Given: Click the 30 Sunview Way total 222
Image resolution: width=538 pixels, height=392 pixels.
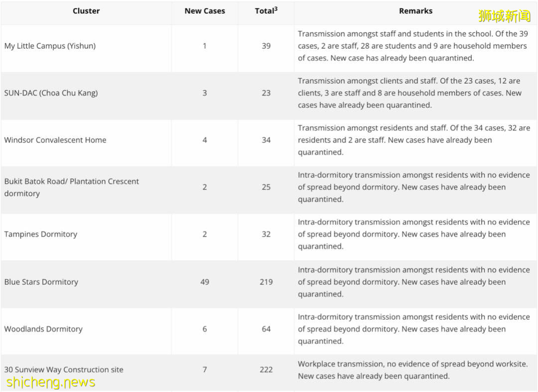Looking at the screenshot, I should click(266, 370).
